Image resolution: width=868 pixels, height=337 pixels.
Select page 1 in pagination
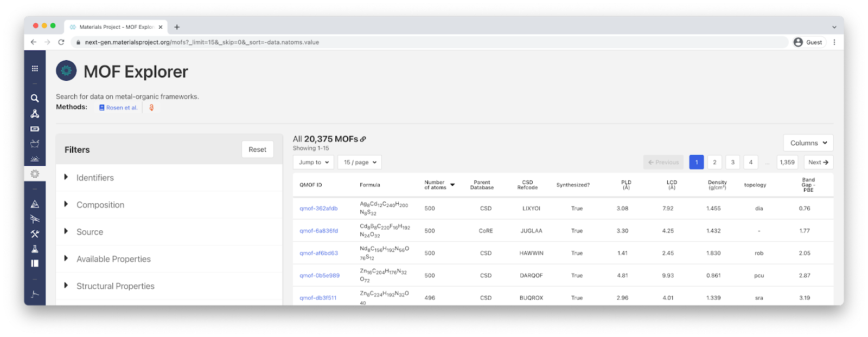697,162
